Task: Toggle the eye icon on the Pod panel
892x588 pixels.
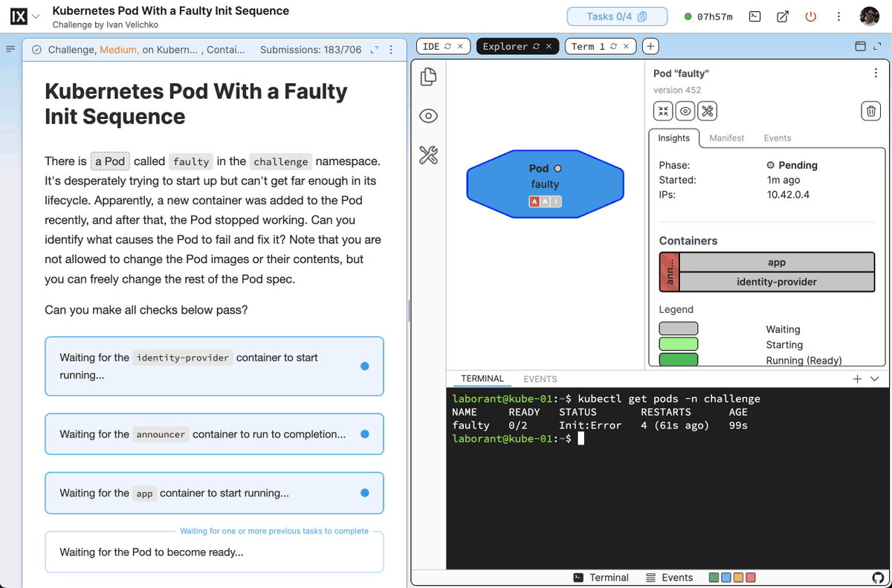Action: 685,111
